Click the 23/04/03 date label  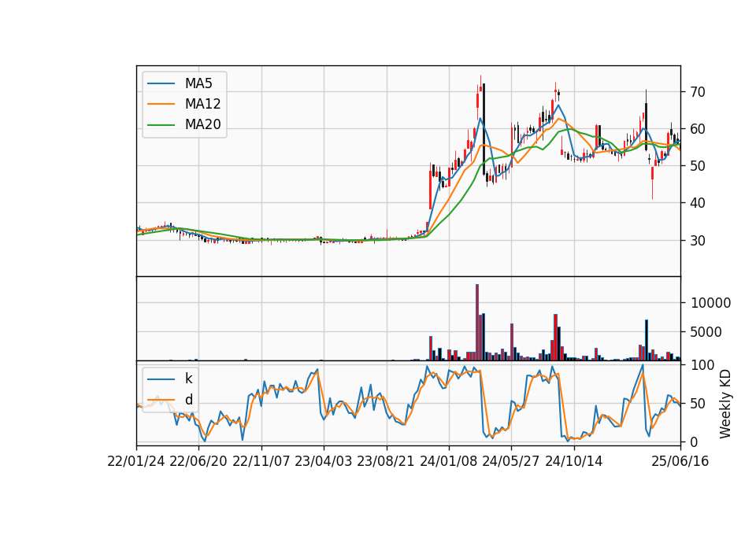(324, 462)
